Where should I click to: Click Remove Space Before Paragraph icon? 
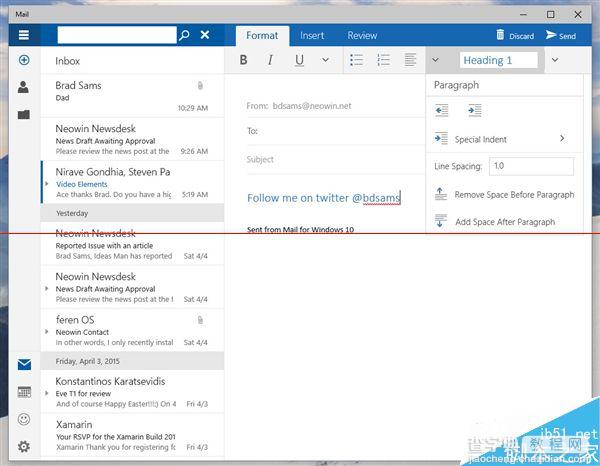pos(440,194)
